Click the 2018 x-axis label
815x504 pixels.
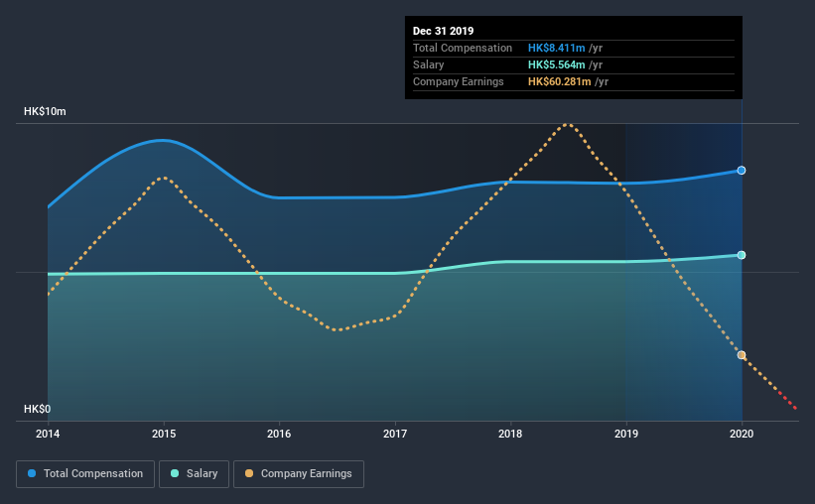click(510, 434)
